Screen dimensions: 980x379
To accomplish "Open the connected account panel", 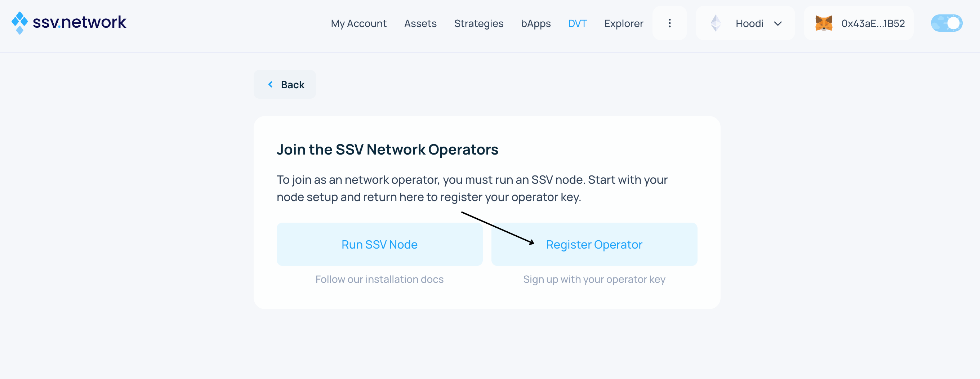I will (859, 23).
